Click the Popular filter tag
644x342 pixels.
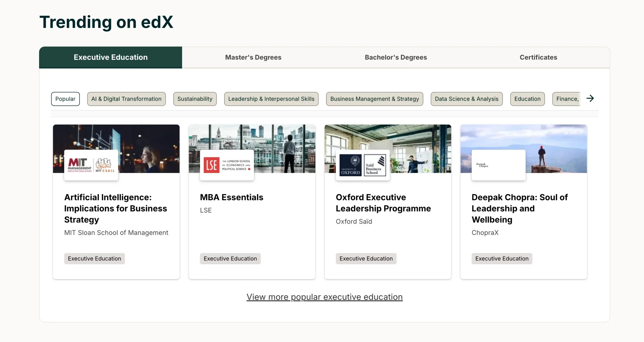coord(65,98)
